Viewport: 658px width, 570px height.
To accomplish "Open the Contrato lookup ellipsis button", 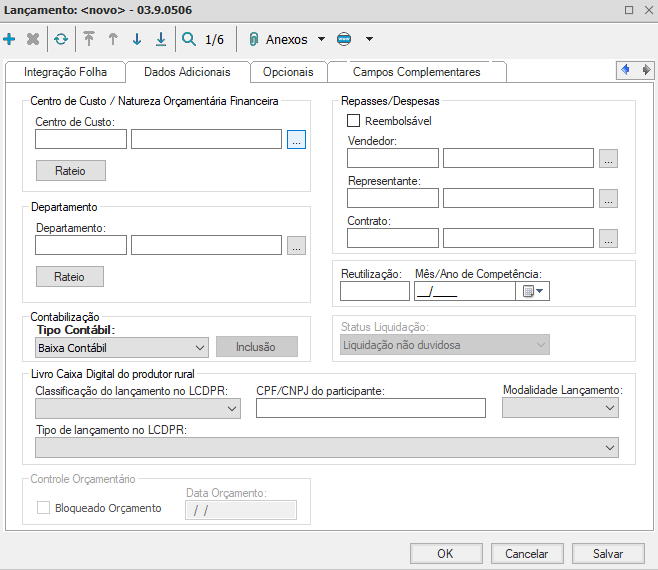I will 608,238.
